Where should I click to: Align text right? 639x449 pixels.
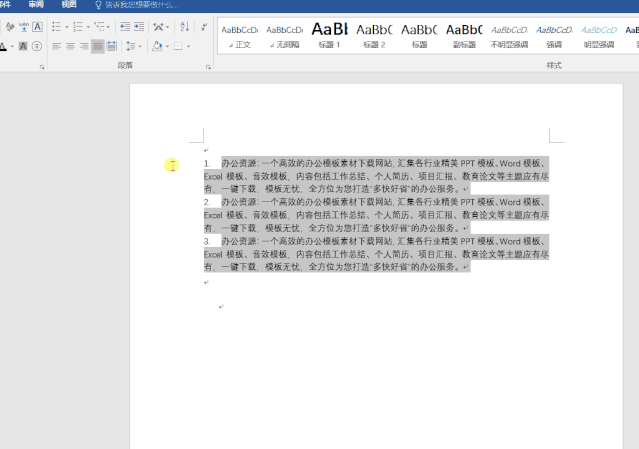click(84, 46)
